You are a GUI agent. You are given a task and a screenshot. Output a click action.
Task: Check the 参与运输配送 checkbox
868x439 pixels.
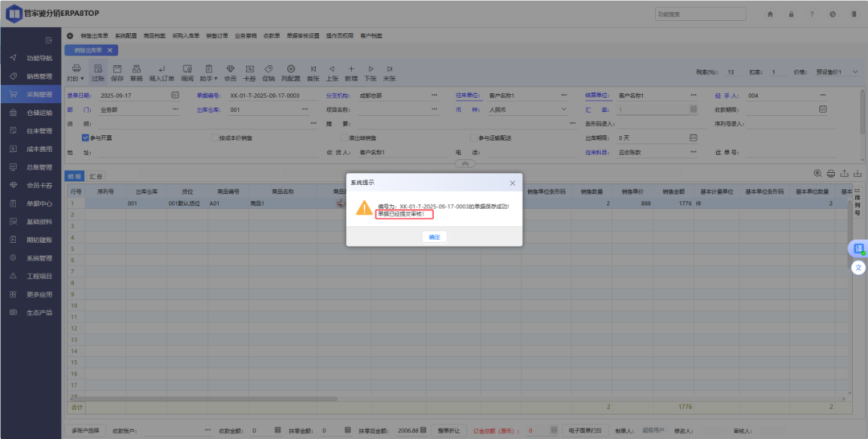pyautogui.click(x=473, y=137)
